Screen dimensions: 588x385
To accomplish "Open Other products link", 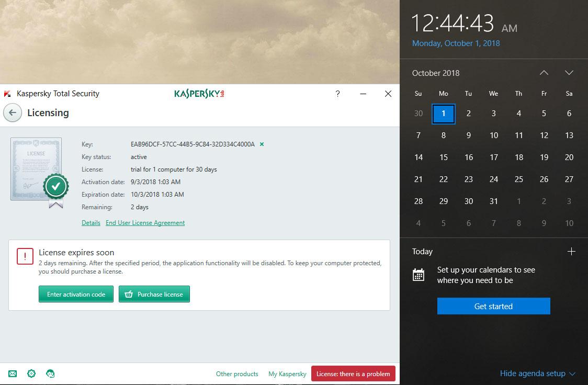I will 237,374.
